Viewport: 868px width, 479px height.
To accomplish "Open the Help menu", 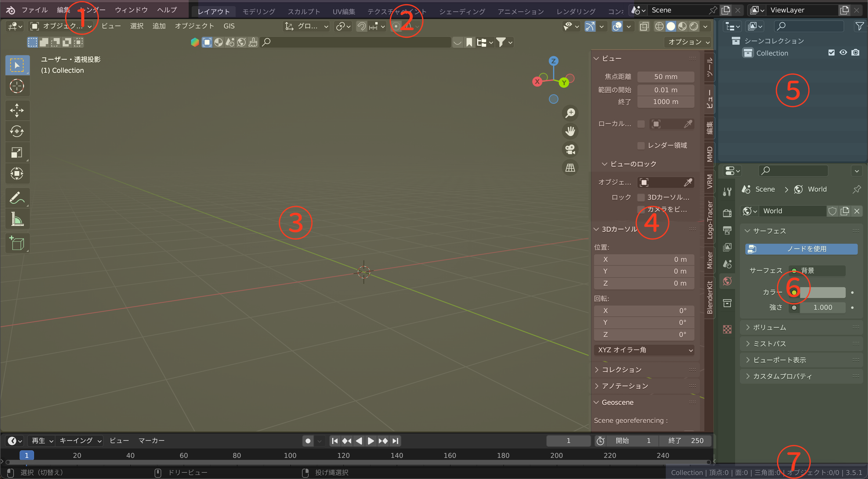I will coord(167,10).
